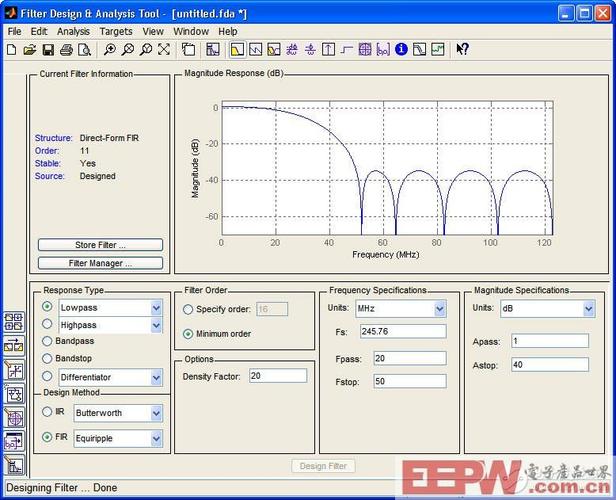Screen dimensions: 616x500
Task: Click the Fs sampling frequency field
Action: click(403, 332)
